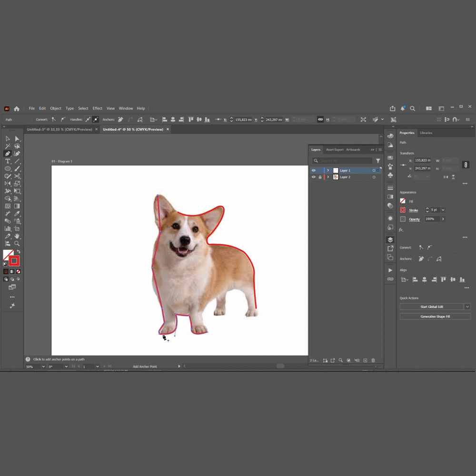Viewport: 476px width, 476px height.
Task: Select the Column Graph tool
Action: coord(8,228)
